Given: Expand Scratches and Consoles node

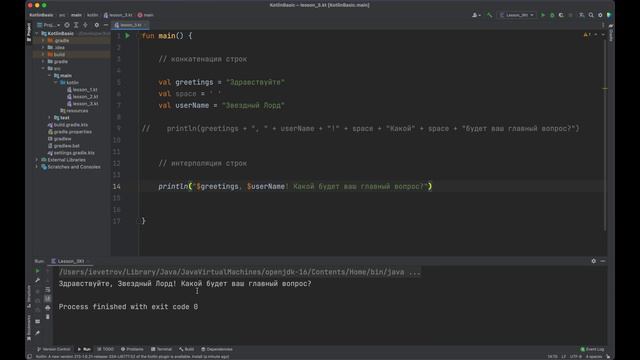Looking at the screenshot, I should tap(37, 167).
